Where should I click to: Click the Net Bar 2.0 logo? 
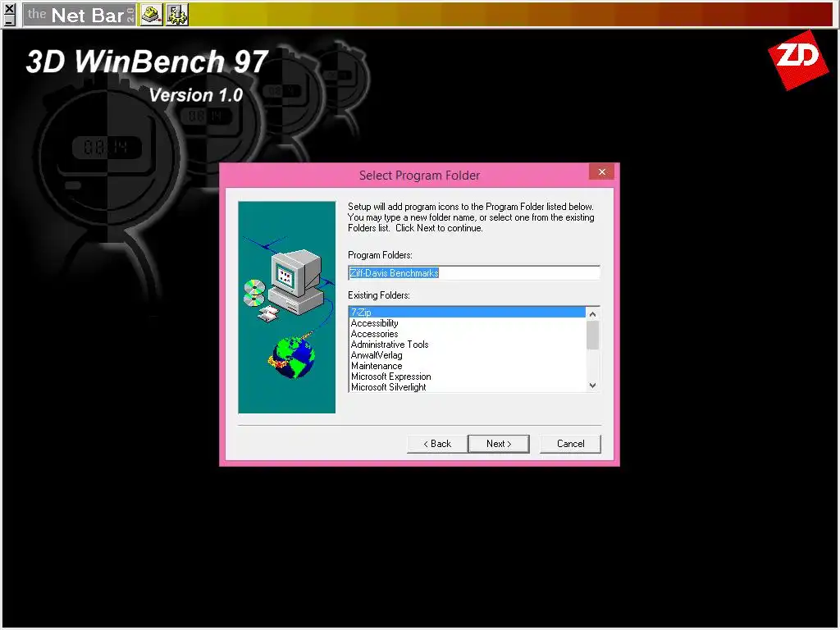coord(80,15)
